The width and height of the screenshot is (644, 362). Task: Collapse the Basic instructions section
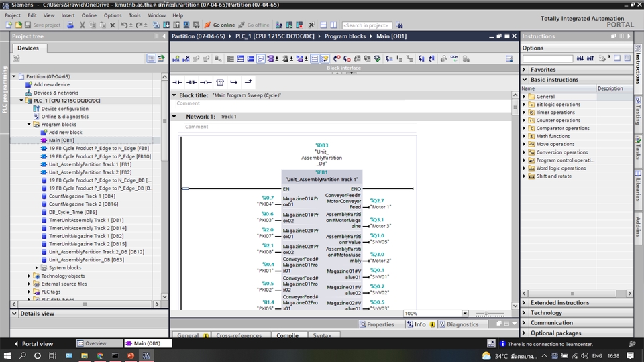pyautogui.click(x=525, y=80)
